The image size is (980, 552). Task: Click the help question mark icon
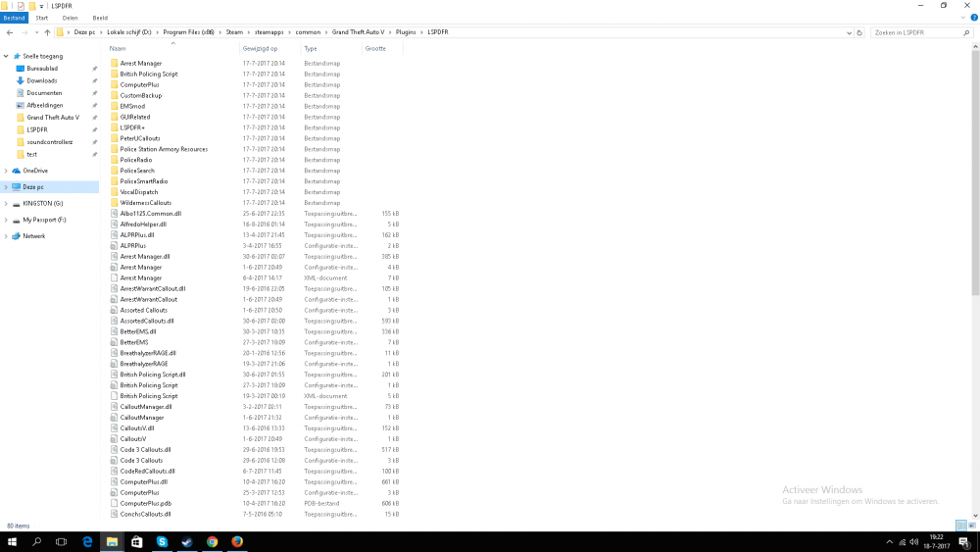974,18
